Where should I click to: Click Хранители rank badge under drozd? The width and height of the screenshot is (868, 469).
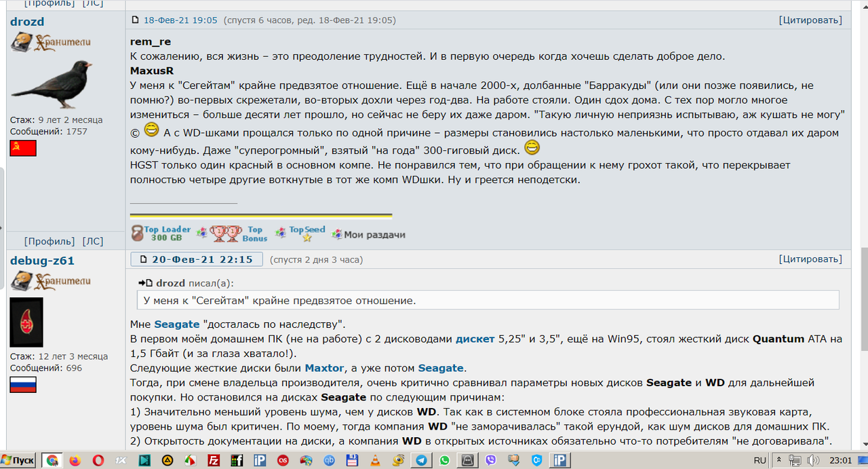point(50,42)
